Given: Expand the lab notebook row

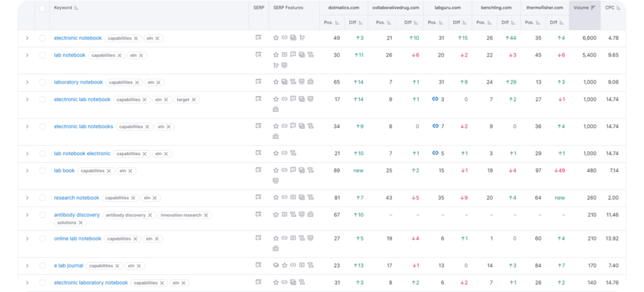Looking at the screenshot, I should pyautogui.click(x=27, y=55).
